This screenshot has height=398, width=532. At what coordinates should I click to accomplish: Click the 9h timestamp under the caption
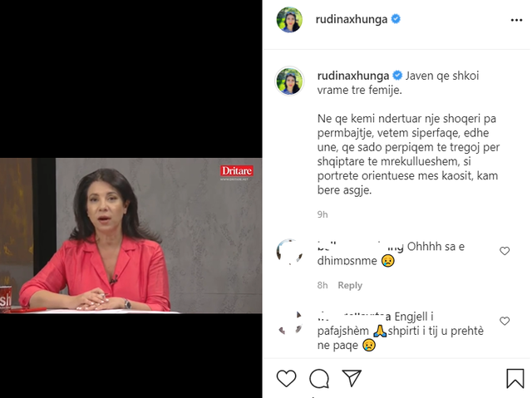pos(323,214)
